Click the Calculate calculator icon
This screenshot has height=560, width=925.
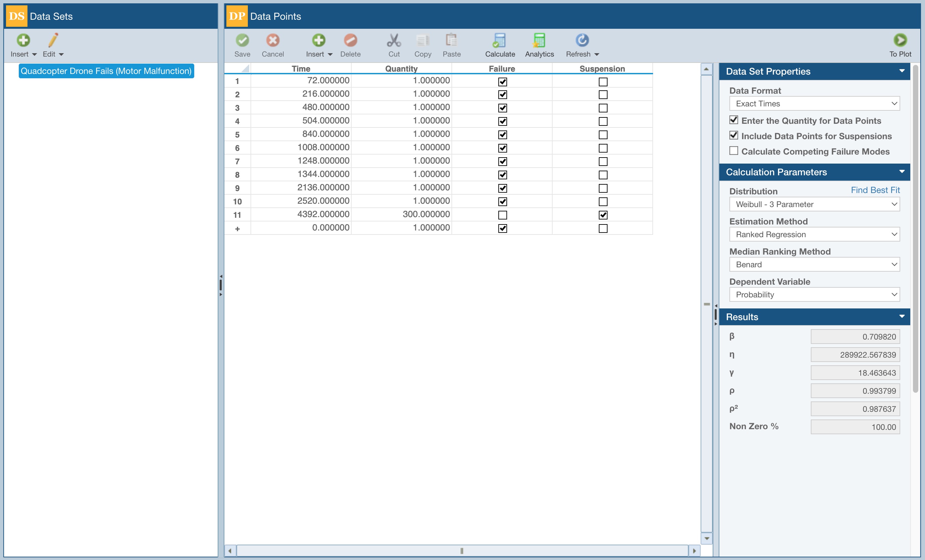(x=500, y=40)
